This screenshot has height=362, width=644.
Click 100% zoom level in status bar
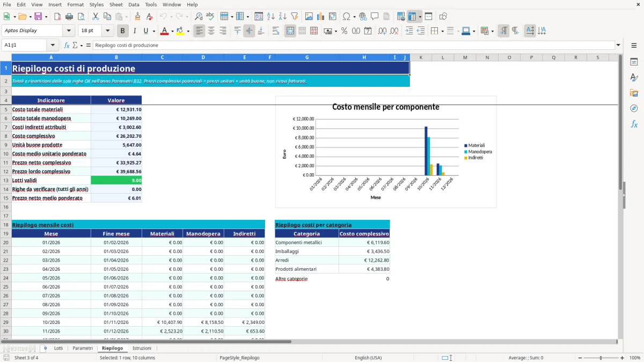[634, 358]
